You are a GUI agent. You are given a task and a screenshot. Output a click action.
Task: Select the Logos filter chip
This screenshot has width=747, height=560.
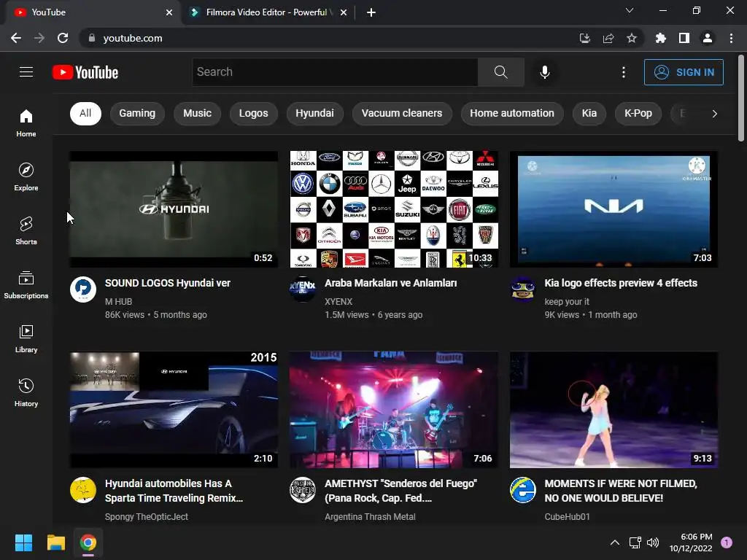point(253,113)
